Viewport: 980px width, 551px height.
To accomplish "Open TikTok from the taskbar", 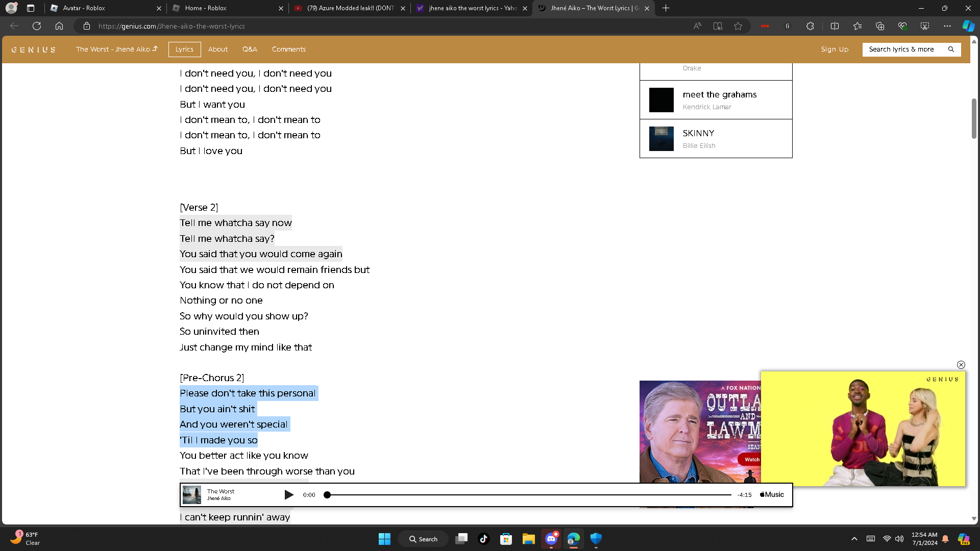I will [x=484, y=539].
